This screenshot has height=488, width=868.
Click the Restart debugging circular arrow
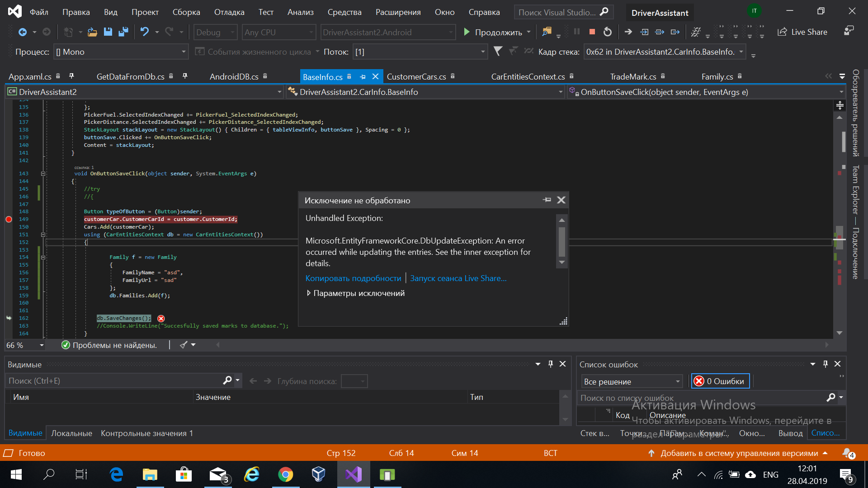click(x=608, y=32)
